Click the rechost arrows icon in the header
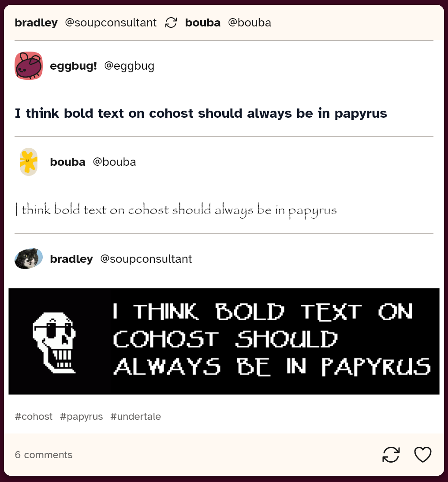This screenshot has width=448, height=482. pos(171,22)
